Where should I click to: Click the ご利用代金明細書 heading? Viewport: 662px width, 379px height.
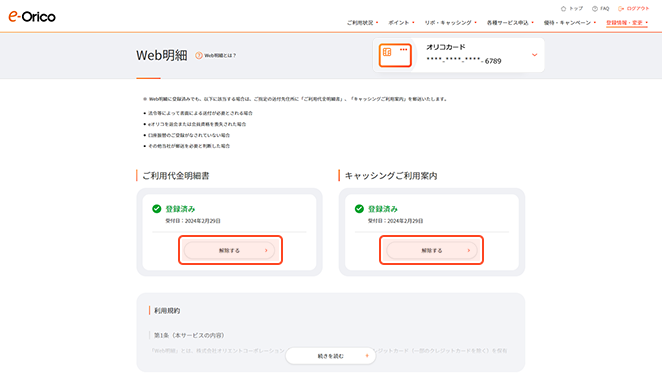coord(176,176)
